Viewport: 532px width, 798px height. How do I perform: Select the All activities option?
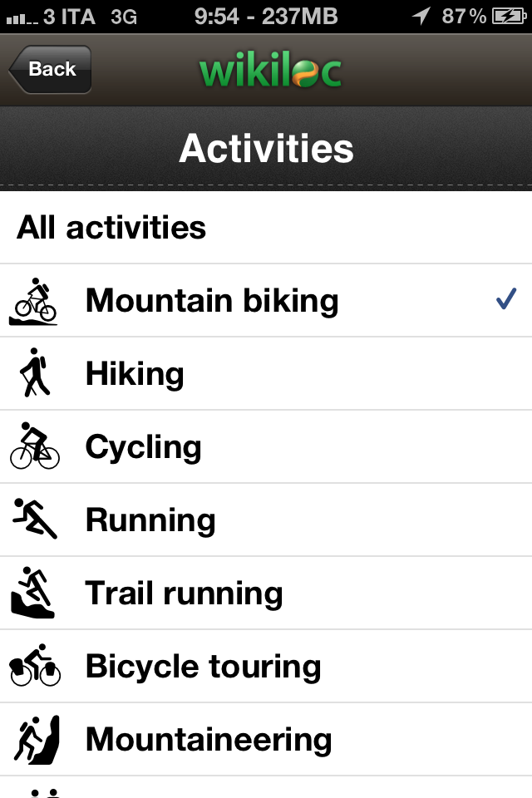pos(266,228)
